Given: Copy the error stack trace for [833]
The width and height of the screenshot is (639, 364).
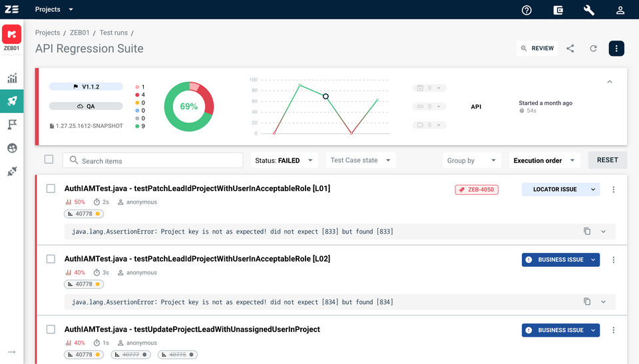Looking at the screenshot, I should point(587,231).
